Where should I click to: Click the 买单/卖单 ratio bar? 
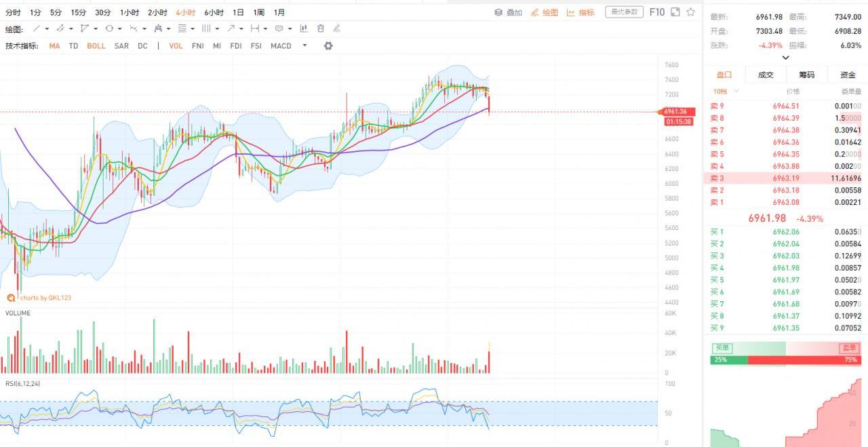point(785,359)
